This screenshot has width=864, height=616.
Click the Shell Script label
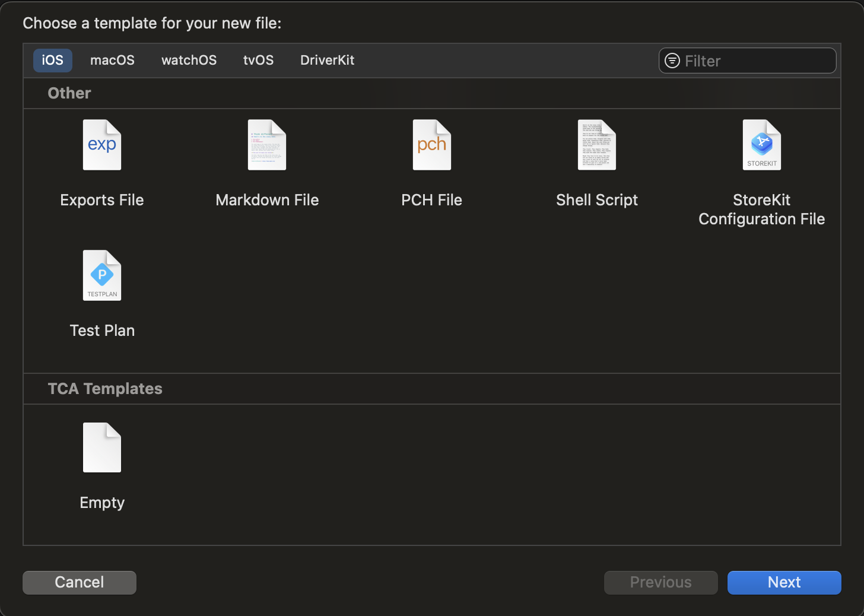pos(597,200)
